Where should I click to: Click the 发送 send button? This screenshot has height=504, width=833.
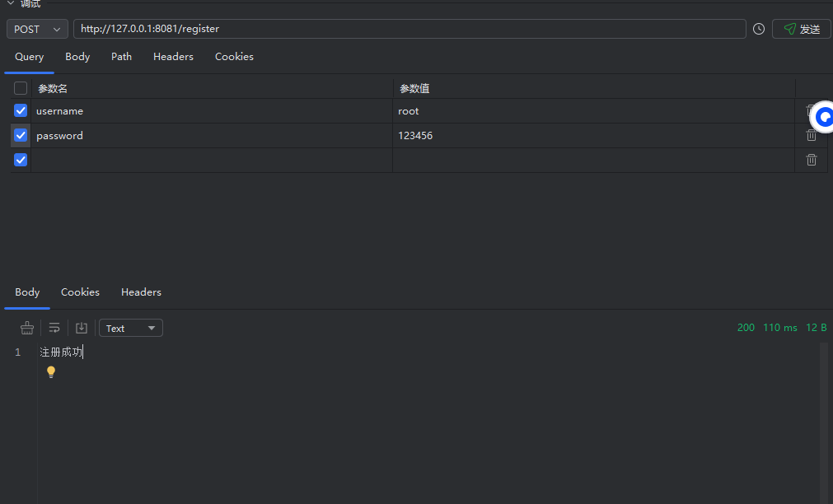[x=801, y=29]
